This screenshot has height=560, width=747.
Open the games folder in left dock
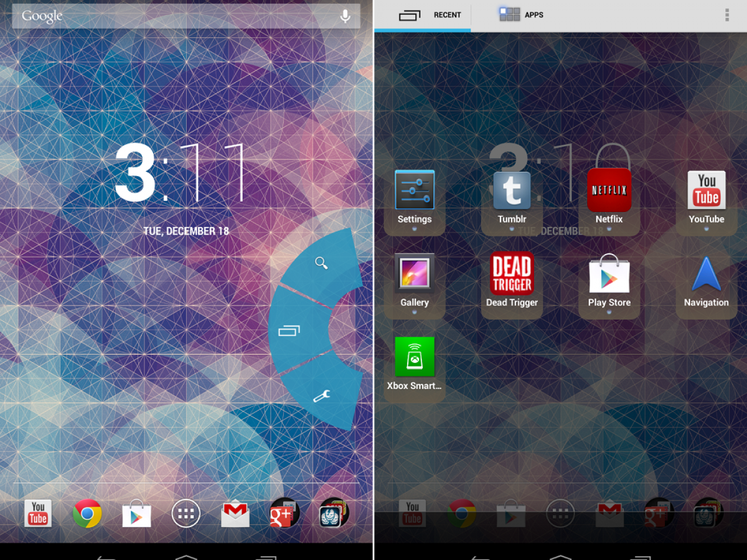[x=334, y=513]
